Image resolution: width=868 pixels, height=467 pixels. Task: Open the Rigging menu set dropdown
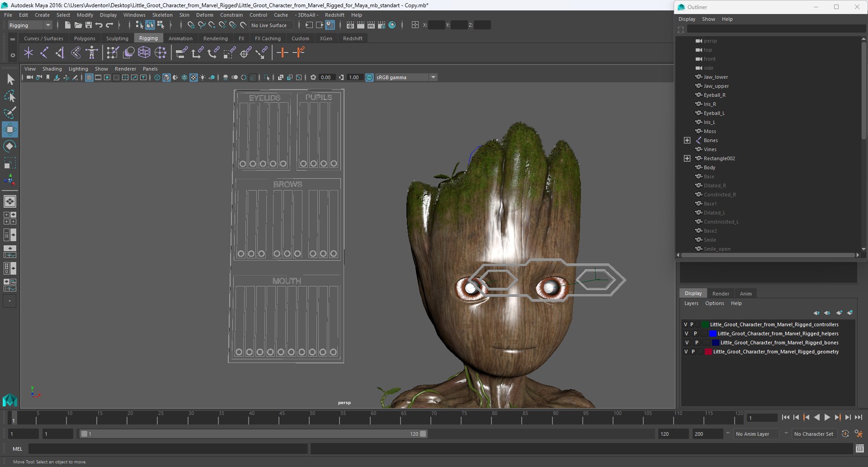pos(30,25)
